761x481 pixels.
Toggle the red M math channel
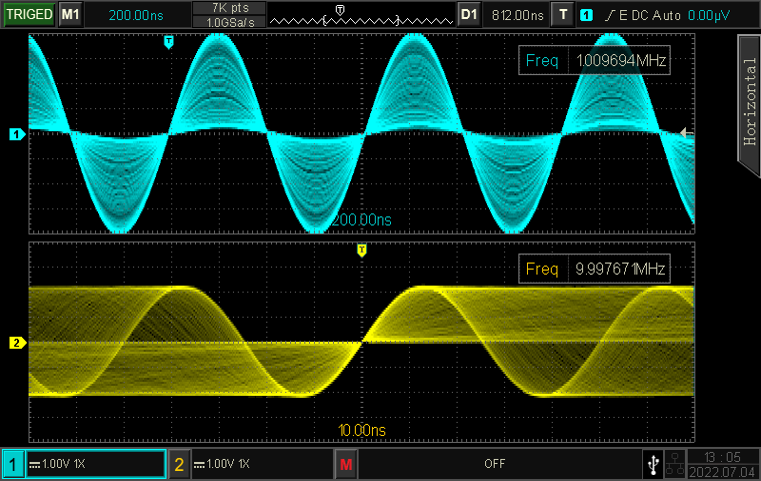346,465
